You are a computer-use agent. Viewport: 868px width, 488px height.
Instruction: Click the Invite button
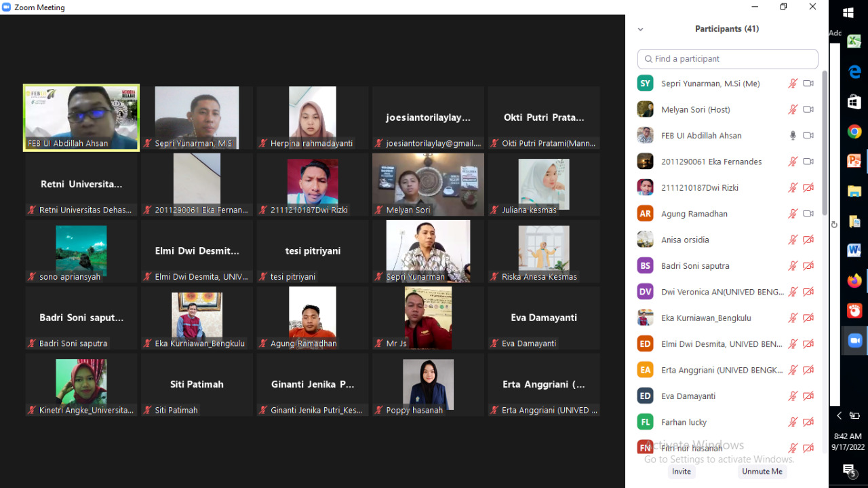pyautogui.click(x=682, y=471)
